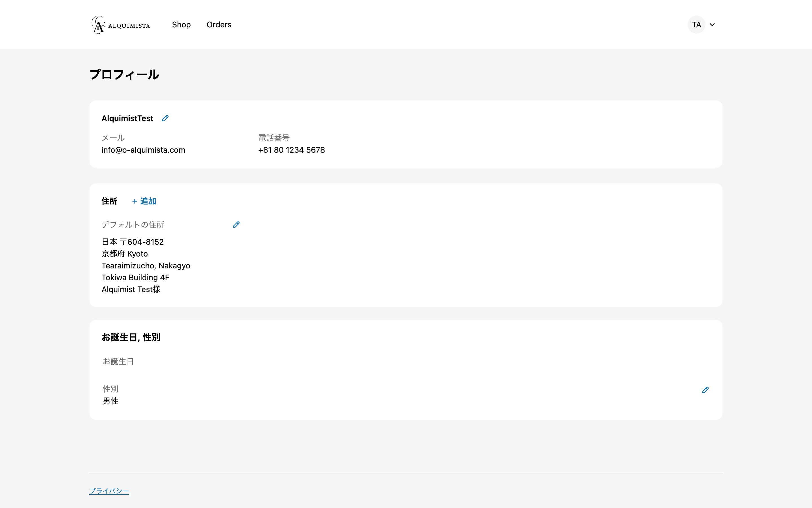Select the phone number +81 80 1234 5678
812x508 pixels.
click(291, 150)
